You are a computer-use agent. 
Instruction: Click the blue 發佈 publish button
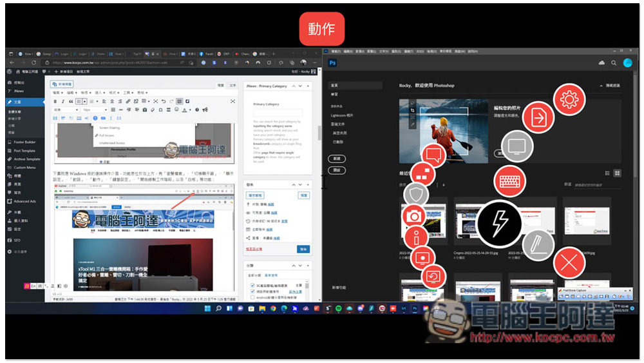[x=303, y=249]
